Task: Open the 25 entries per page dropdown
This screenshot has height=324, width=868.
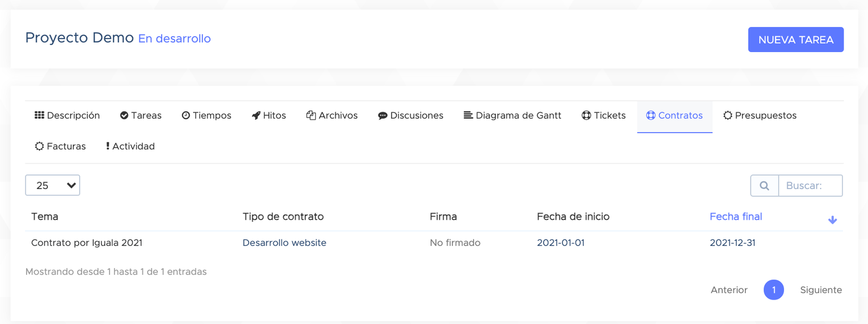Action: [x=53, y=185]
